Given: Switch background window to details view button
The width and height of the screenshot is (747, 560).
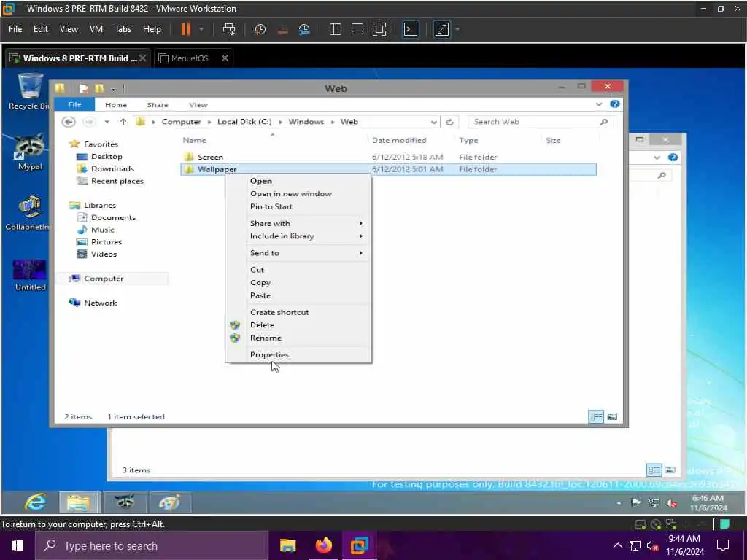Looking at the screenshot, I should tap(654, 470).
